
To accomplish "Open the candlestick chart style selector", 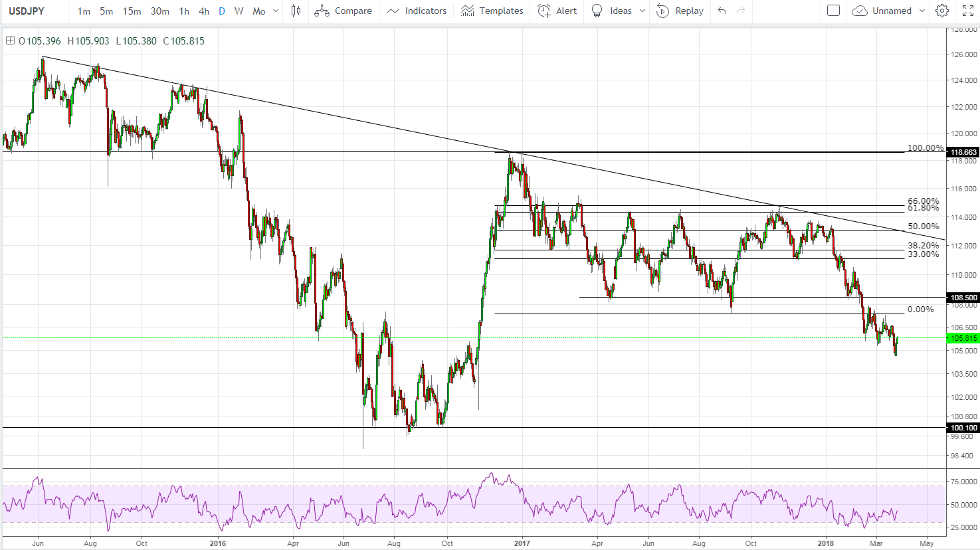I will pos(296,11).
